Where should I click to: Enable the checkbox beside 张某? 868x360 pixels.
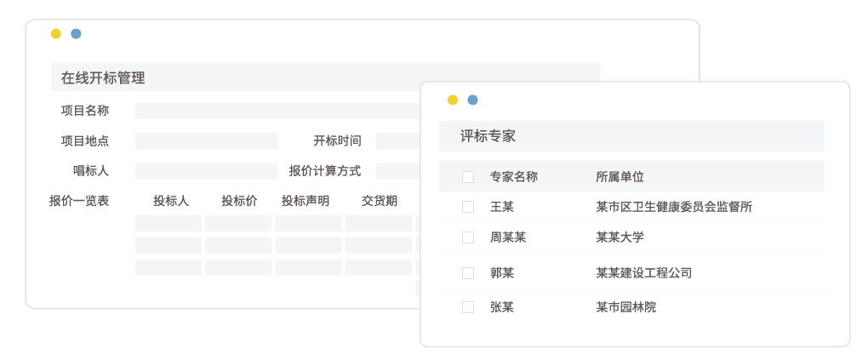468,307
